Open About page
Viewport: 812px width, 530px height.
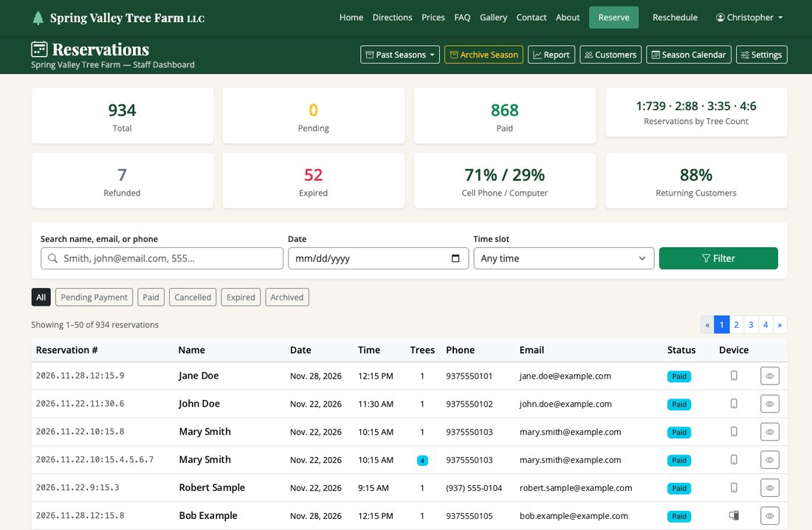tap(568, 18)
